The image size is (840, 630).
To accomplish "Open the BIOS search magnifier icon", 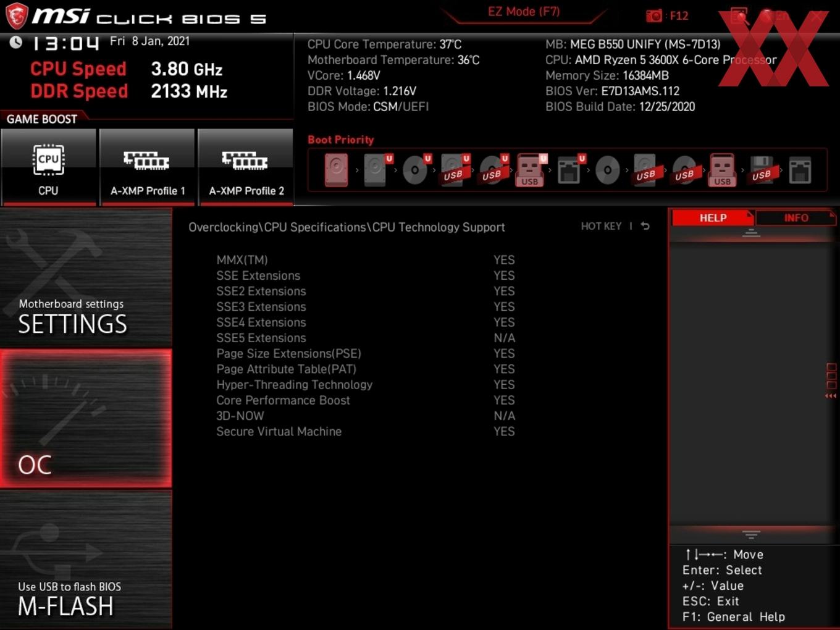I will (x=739, y=16).
